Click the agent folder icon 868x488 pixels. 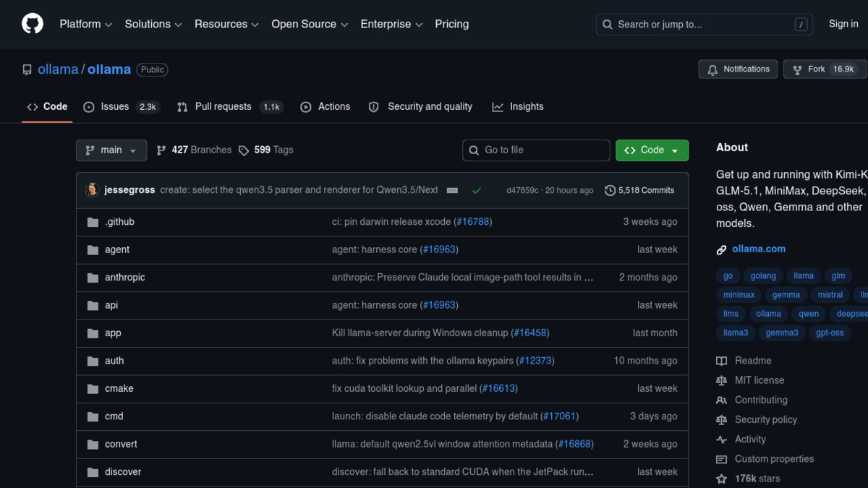coord(93,249)
